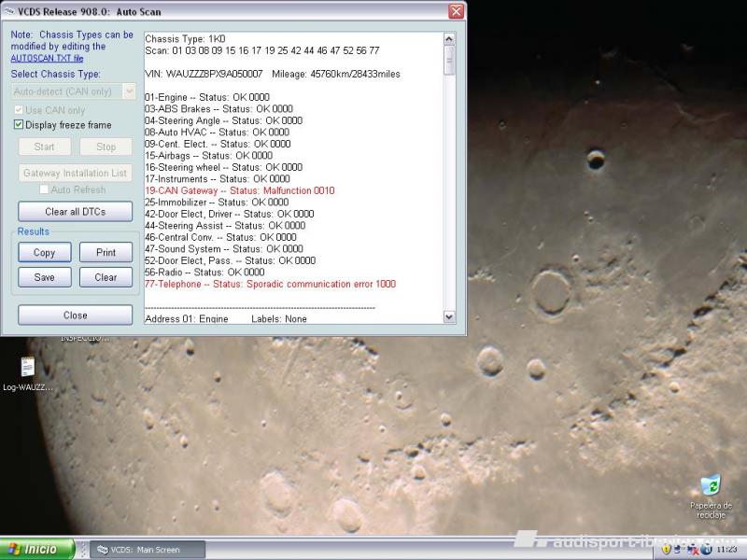Click the 'Address 01: Engine' text
The width and height of the screenshot is (747, 560).
click(x=187, y=318)
